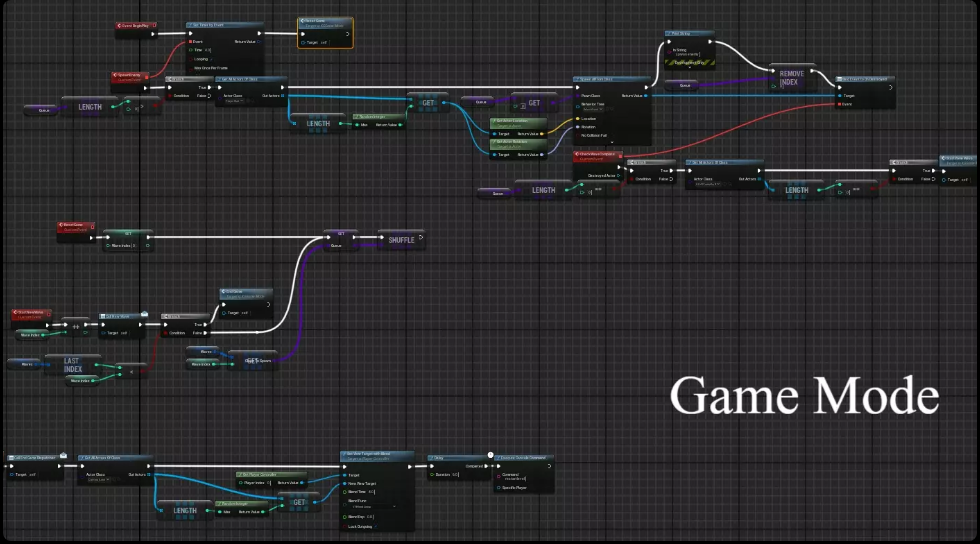Viewport: 980px width, 544px height.
Task: Click the Game Mode title text
Action: pyautogui.click(x=804, y=395)
